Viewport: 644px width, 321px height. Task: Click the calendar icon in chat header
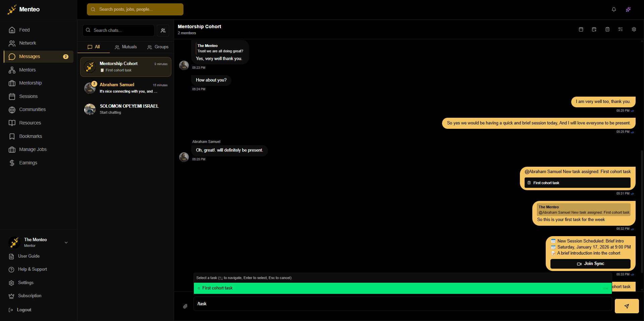(x=581, y=30)
